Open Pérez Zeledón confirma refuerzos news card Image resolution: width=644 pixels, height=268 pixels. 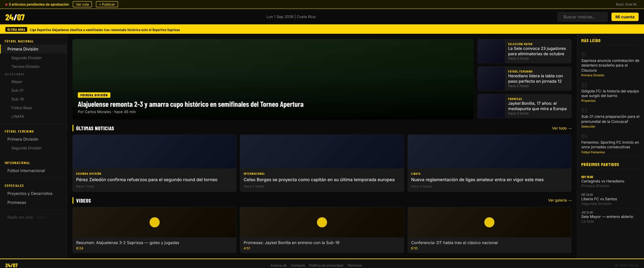[154, 163]
